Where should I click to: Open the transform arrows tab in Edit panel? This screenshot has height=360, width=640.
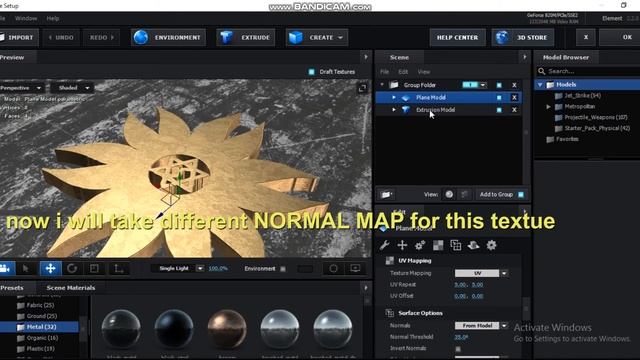402,245
